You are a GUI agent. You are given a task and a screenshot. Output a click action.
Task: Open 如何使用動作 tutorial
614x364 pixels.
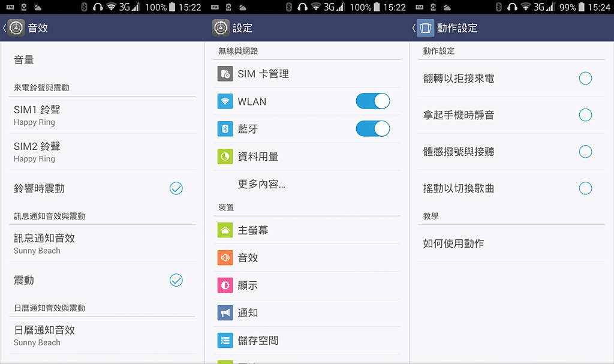[511, 243]
